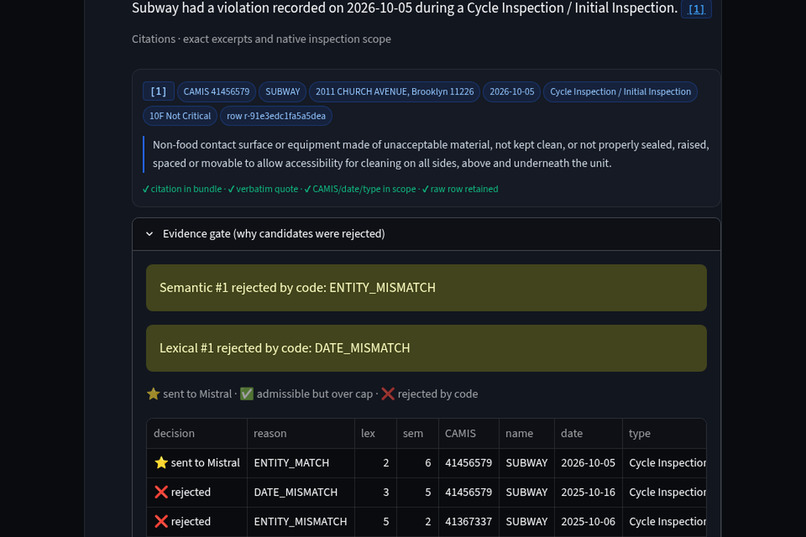Screen dimensions: 806x537
Task: Click the sem column header
Action: pyautogui.click(x=417, y=434)
